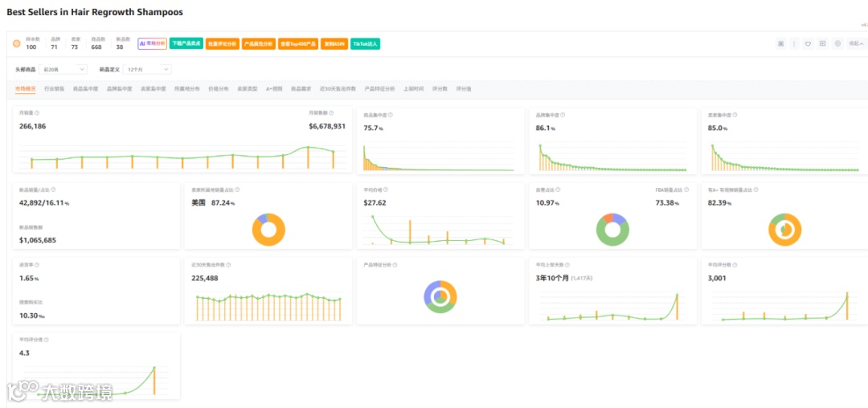Switch to the 产品特征分析 tab
Image resolution: width=868 pixels, height=408 pixels.
point(379,88)
